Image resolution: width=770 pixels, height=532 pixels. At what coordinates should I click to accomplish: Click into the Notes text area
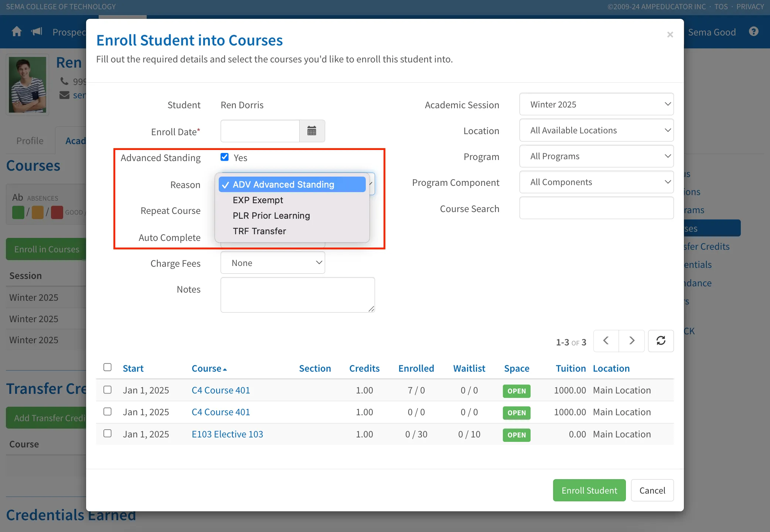[x=297, y=295]
